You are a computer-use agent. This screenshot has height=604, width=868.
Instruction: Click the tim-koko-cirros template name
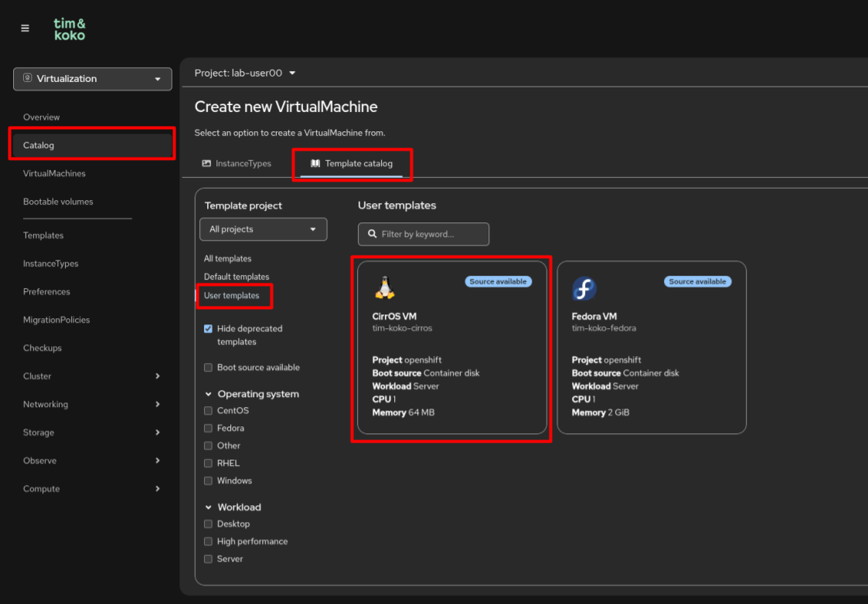point(402,328)
